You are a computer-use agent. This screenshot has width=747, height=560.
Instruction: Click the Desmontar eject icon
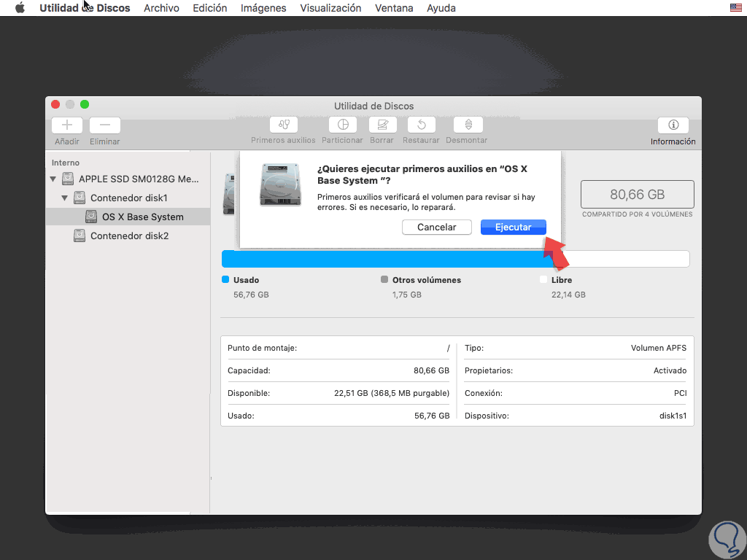click(x=468, y=125)
